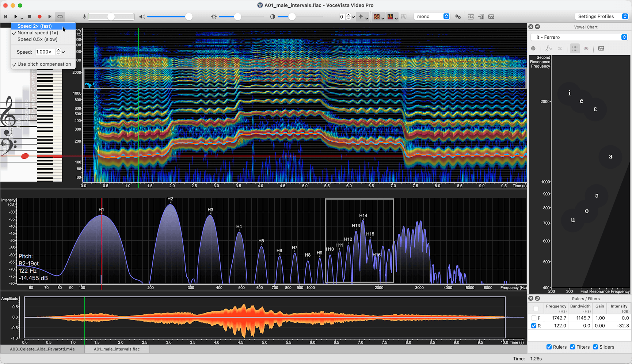Uncheck the R row checkbox
This screenshot has width=632, height=364.
tap(534, 326)
